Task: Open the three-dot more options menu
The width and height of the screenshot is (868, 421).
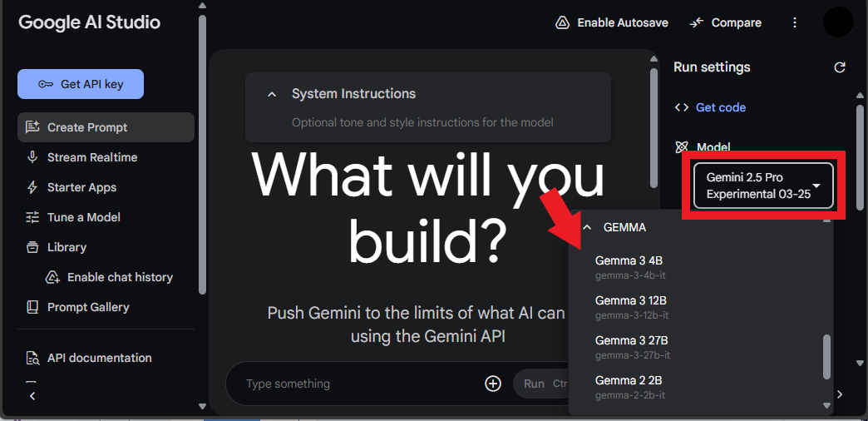Action: (795, 22)
